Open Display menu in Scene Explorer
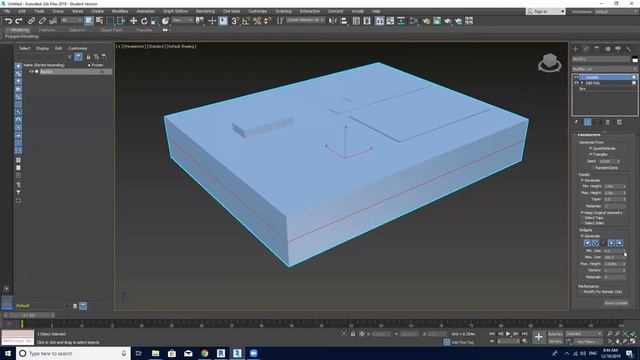This screenshot has height=360, width=640. pyautogui.click(x=42, y=48)
